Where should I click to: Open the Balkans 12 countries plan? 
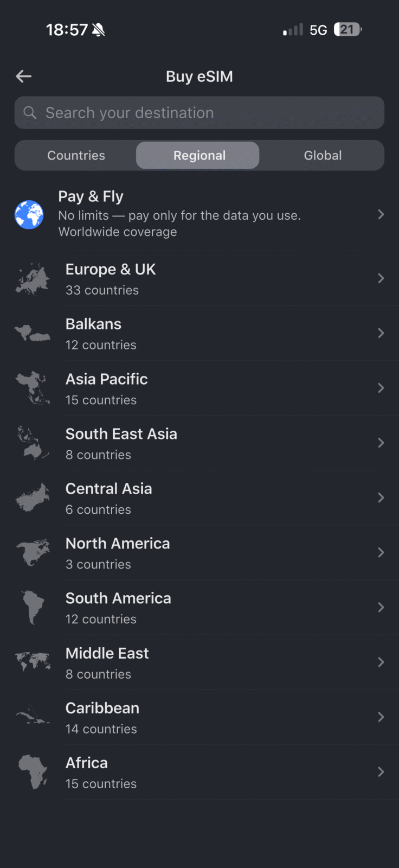[x=101, y=334]
